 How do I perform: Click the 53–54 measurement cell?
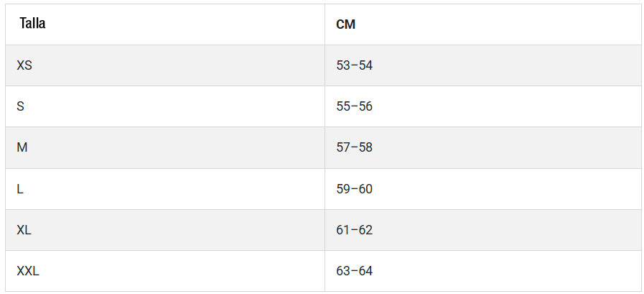[355, 65]
